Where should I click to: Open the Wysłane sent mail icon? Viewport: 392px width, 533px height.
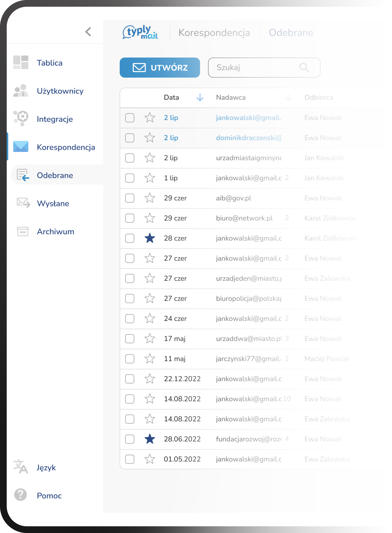(x=23, y=203)
